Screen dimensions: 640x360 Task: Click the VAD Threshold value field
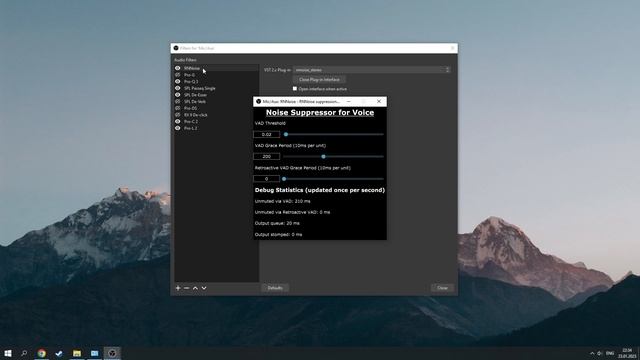(267, 134)
